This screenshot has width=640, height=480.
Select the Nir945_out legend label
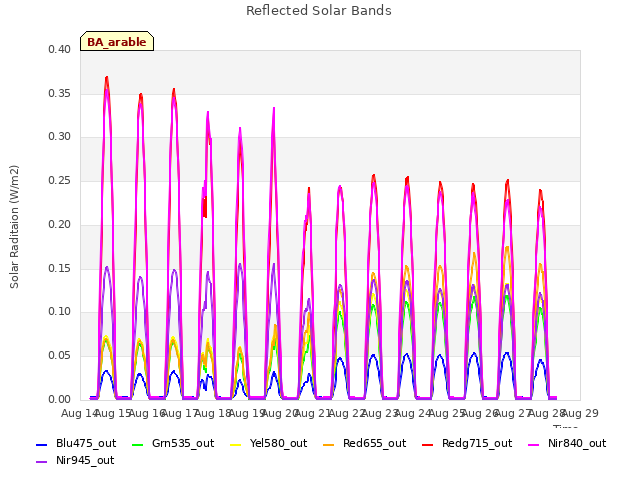point(85,460)
